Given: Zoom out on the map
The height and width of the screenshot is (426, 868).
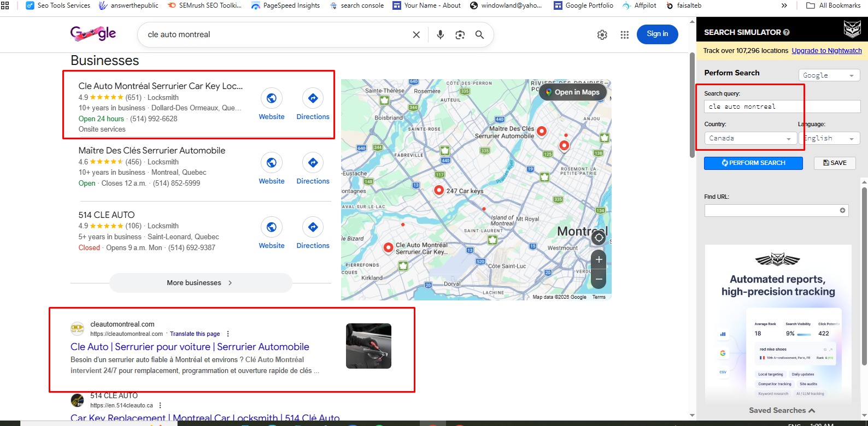Looking at the screenshot, I should click(x=599, y=279).
